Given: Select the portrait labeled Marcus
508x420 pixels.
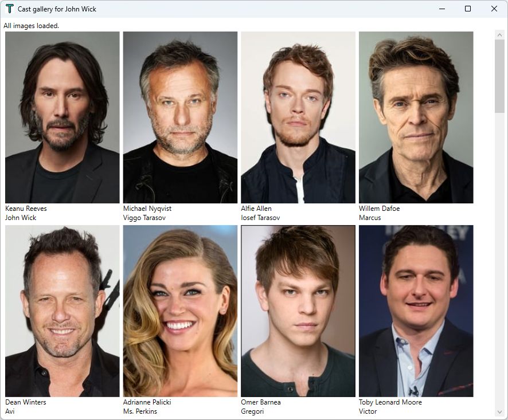Looking at the screenshot, I should click(x=416, y=117).
